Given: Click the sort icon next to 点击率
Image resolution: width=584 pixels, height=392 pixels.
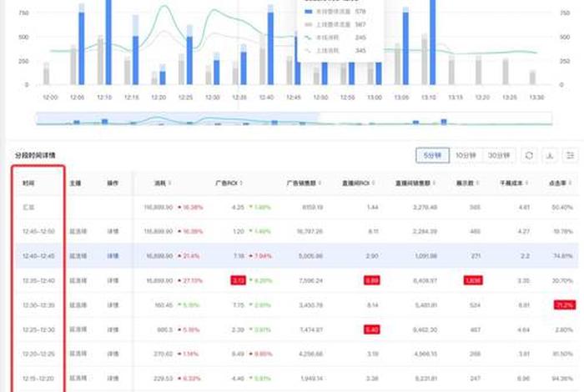Looking at the screenshot, I should click(574, 183).
